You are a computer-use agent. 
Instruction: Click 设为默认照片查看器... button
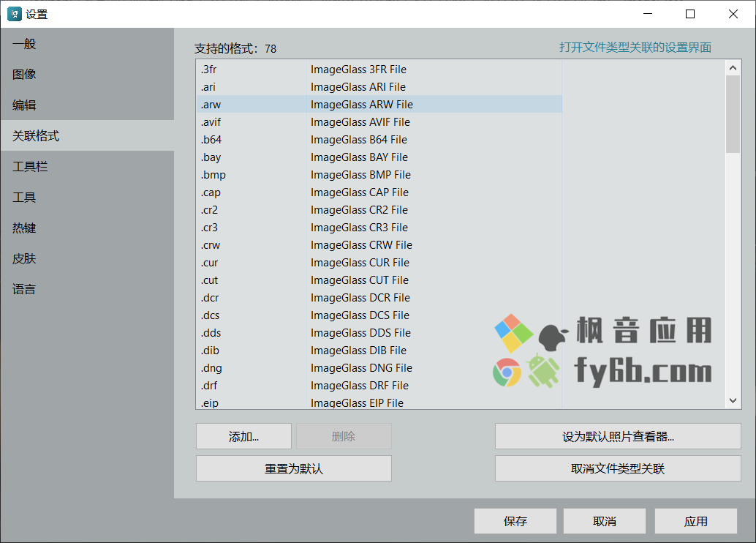pyautogui.click(x=618, y=436)
